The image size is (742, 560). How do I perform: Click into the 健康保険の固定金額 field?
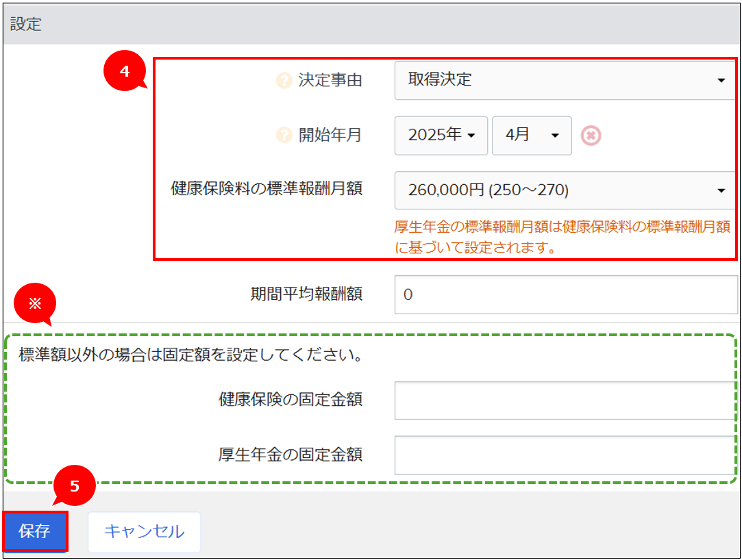[x=565, y=400]
